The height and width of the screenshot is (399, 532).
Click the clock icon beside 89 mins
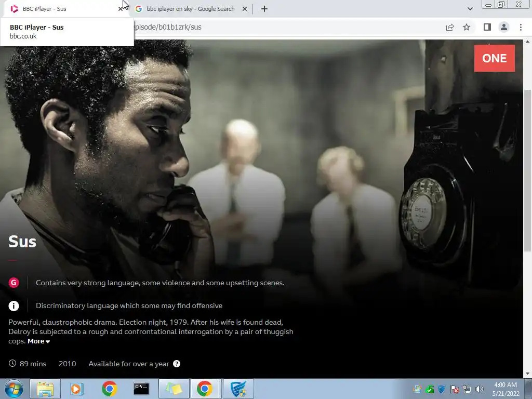pyautogui.click(x=12, y=363)
